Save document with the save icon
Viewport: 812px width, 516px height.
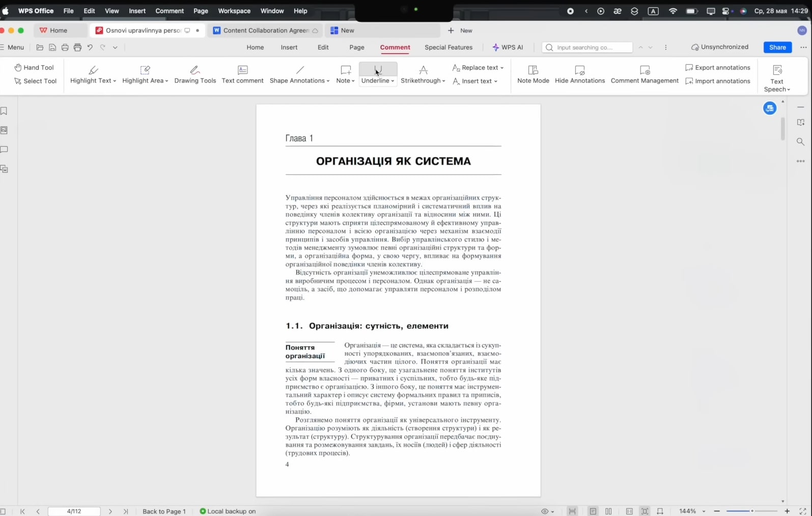[52, 47]
